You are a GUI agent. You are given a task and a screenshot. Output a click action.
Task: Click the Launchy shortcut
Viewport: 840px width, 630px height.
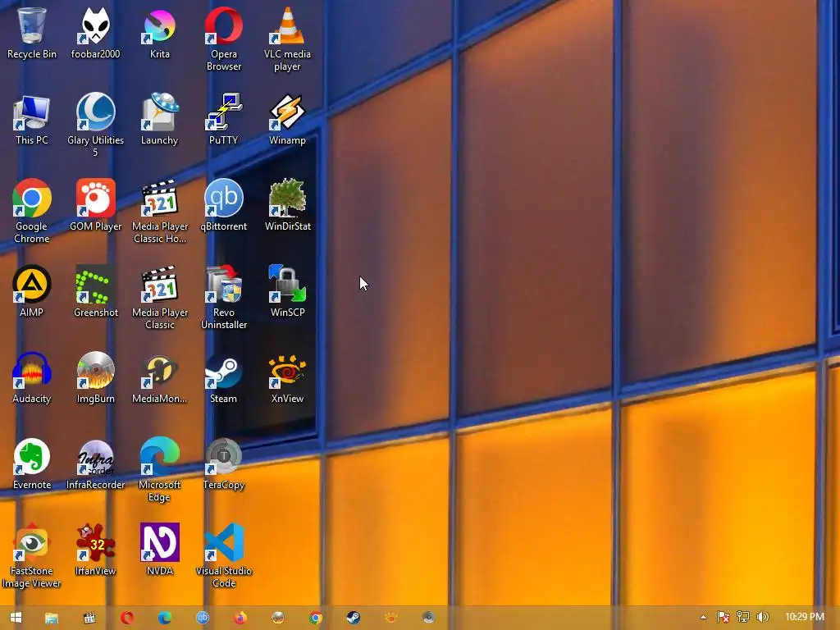160,120
